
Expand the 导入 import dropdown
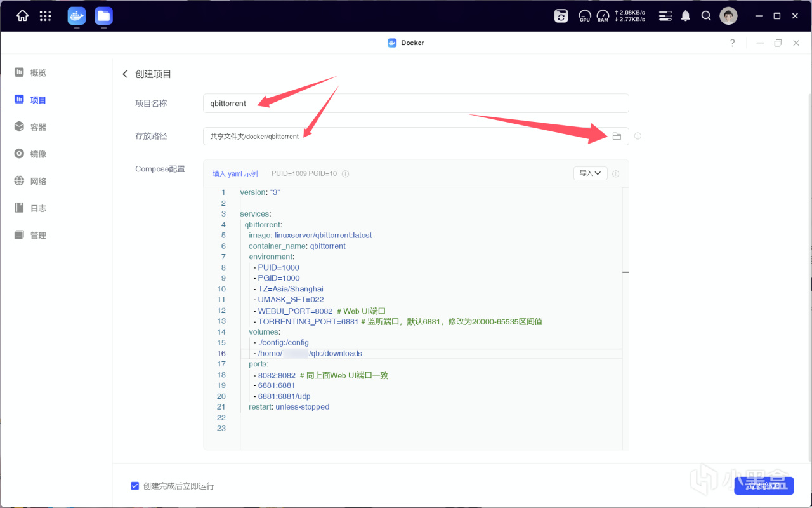(x=591, y=173)
